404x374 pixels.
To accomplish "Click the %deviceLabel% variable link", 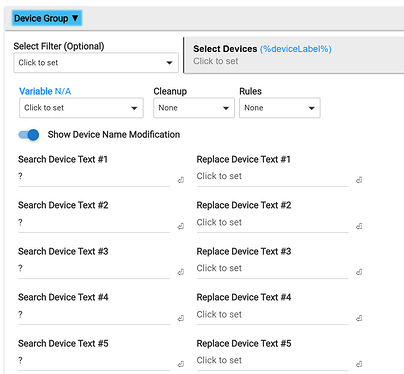I will click(x=296, y=49).
